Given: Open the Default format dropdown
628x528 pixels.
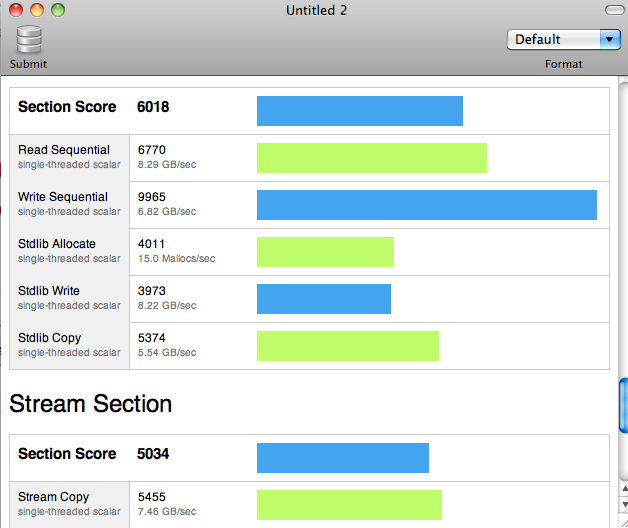Looking at the screenshot, I should [564, 39].
